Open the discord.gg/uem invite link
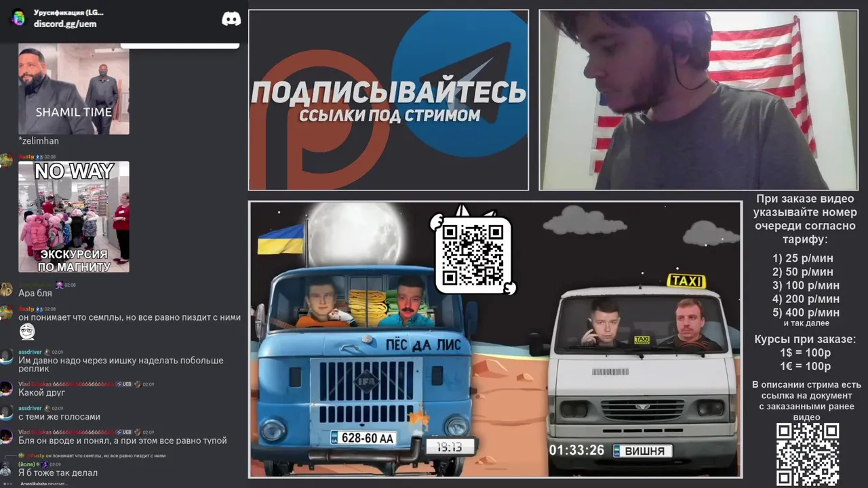 65,24
